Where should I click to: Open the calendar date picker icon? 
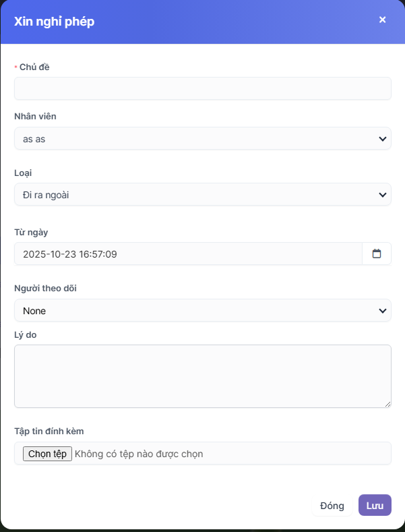[x=377, y=254]
